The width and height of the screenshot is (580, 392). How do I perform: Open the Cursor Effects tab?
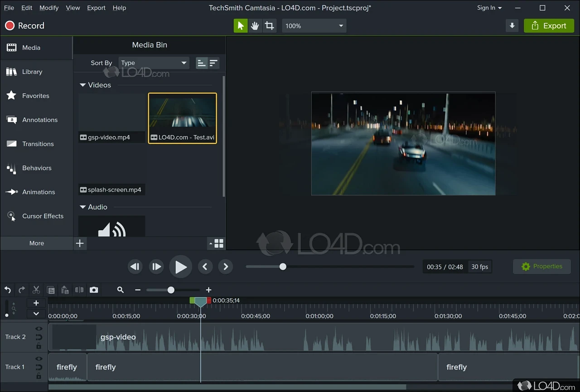pyautogui.click(x=36, y=216)
